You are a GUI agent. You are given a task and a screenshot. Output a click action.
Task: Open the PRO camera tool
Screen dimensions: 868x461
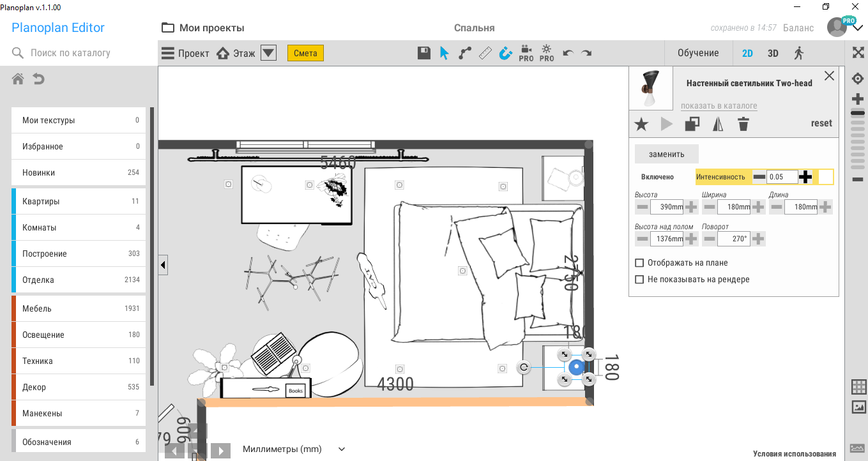pyautogui.click(x=526, y=53)
